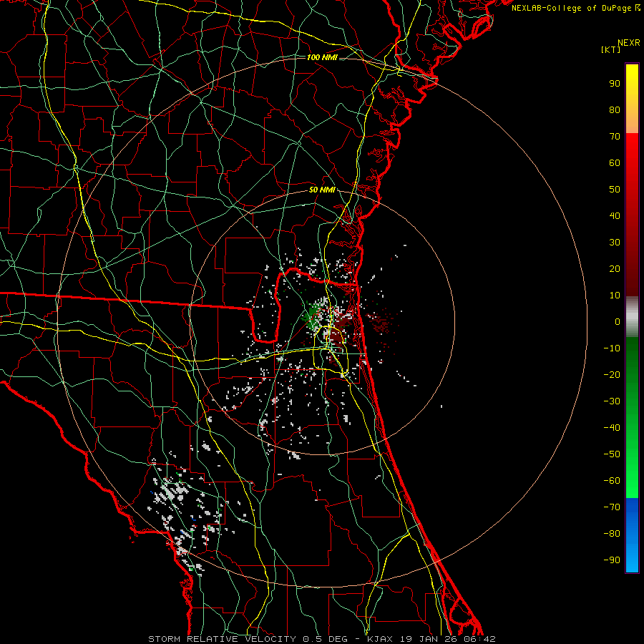Viewport: 644px width, 644px height.
Task: Click the KJAX station identifier in caption
Action: click(380, 639)
